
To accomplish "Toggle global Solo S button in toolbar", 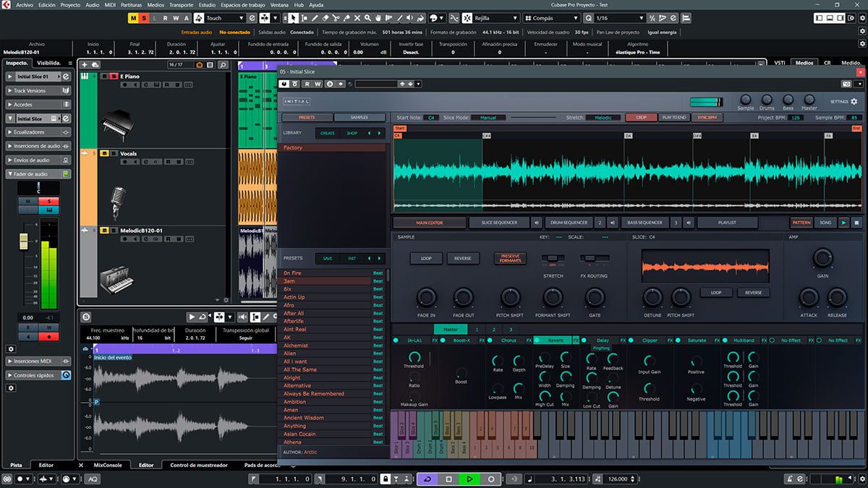I will click(x=144, y=17).
